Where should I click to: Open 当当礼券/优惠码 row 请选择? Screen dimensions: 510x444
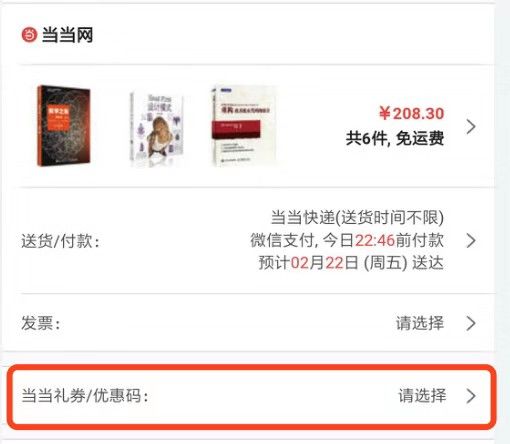tap(422, 396)
